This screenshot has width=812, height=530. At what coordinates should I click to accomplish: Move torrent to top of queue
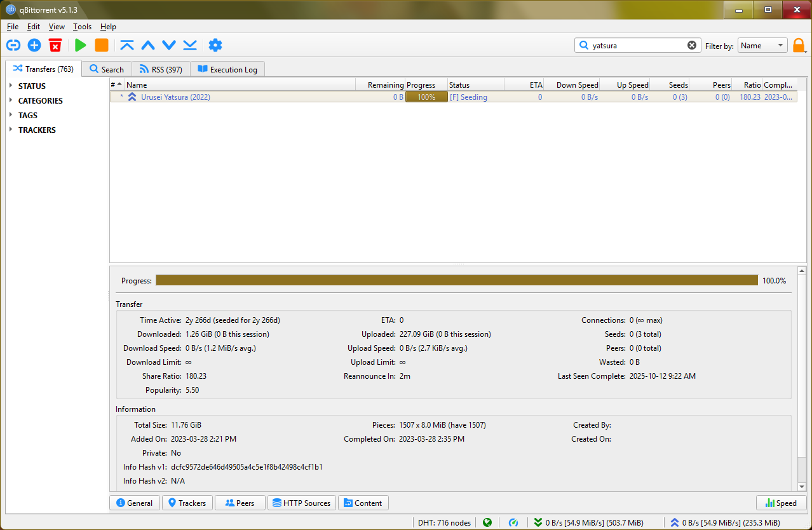click(x=127, y=45)
